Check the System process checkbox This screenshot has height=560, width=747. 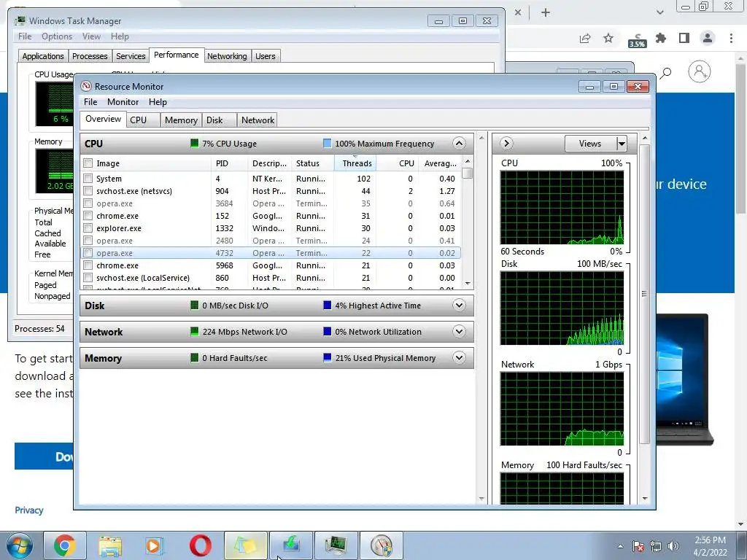pyautogui.click(x=88, y=179)
